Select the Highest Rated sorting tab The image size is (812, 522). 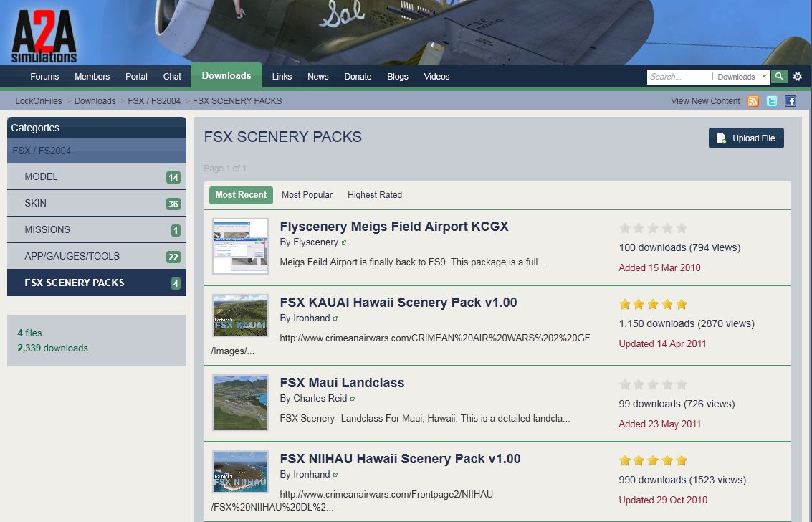(x=374, y=195)
